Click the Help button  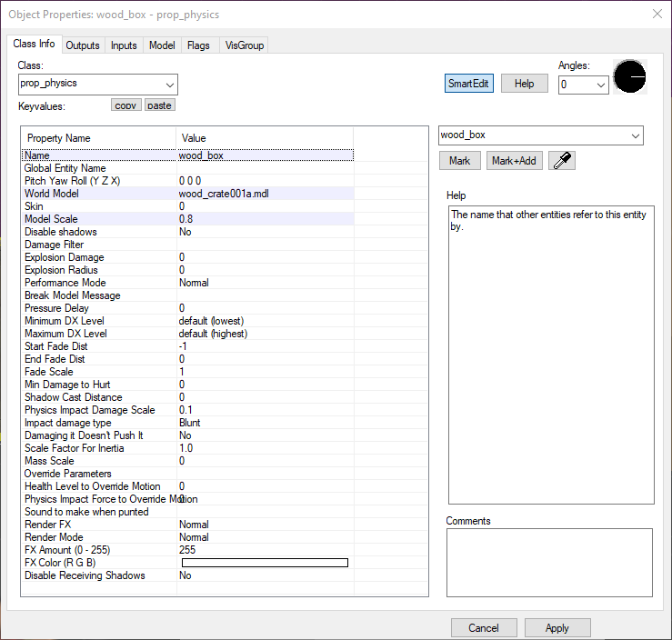pos(524,83)
